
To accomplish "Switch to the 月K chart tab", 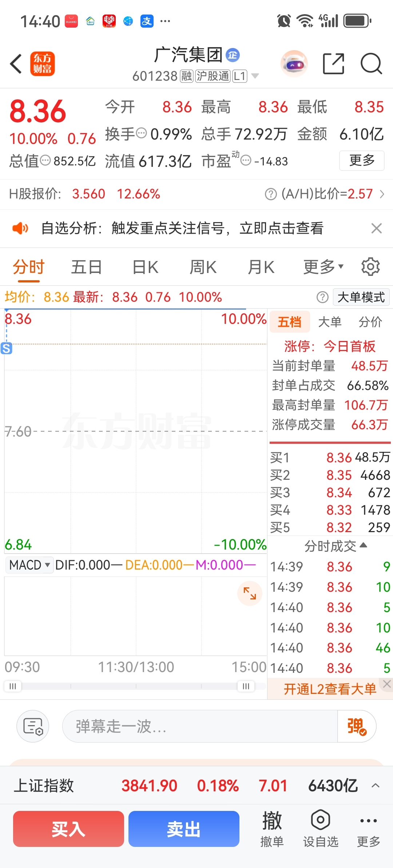I will point(261,268).
